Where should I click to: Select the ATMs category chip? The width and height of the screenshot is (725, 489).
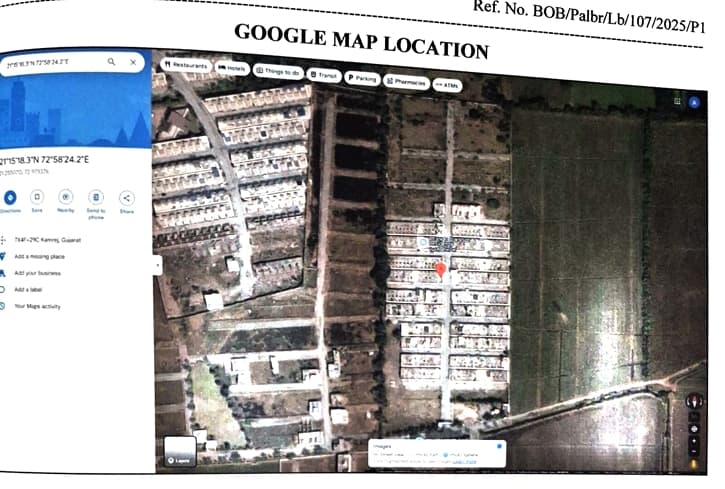click(447, 86)
